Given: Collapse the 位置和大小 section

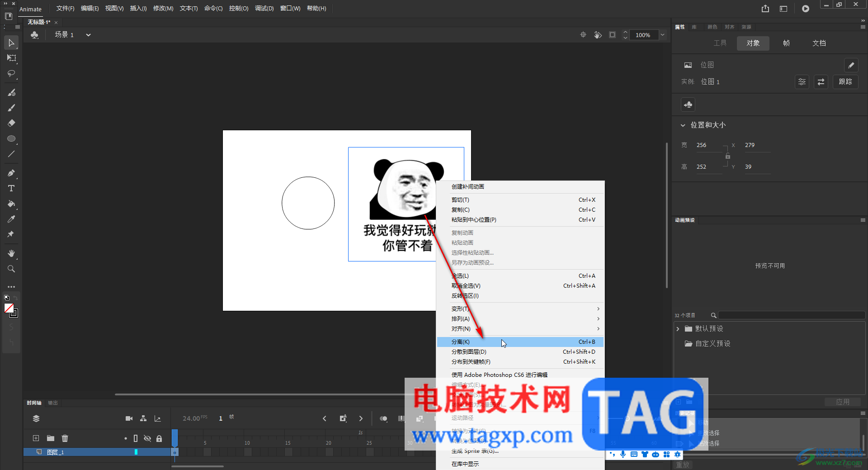Looking at the screenshot, I should click(x=683, y=125).
